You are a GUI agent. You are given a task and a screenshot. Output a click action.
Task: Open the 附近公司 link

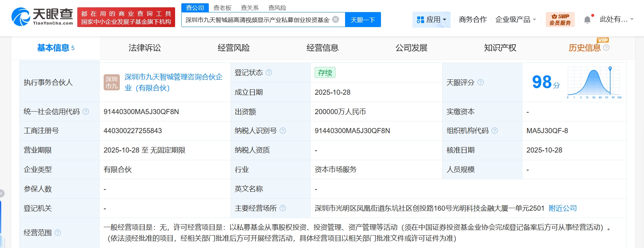point(563,208)
